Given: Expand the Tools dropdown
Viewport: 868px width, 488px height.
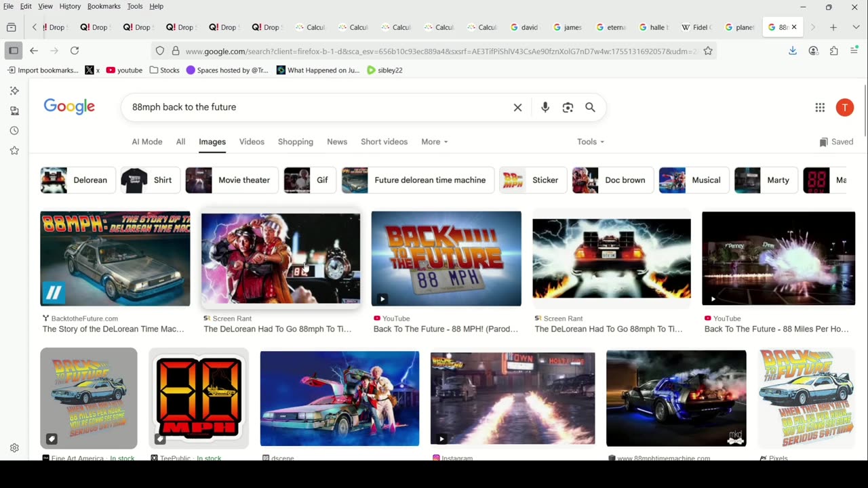Looking at the screenshot, I should (x=591, y=142).
